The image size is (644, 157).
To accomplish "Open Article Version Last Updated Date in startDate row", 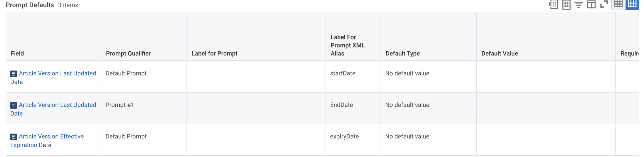I will click(x=57, y=73).
